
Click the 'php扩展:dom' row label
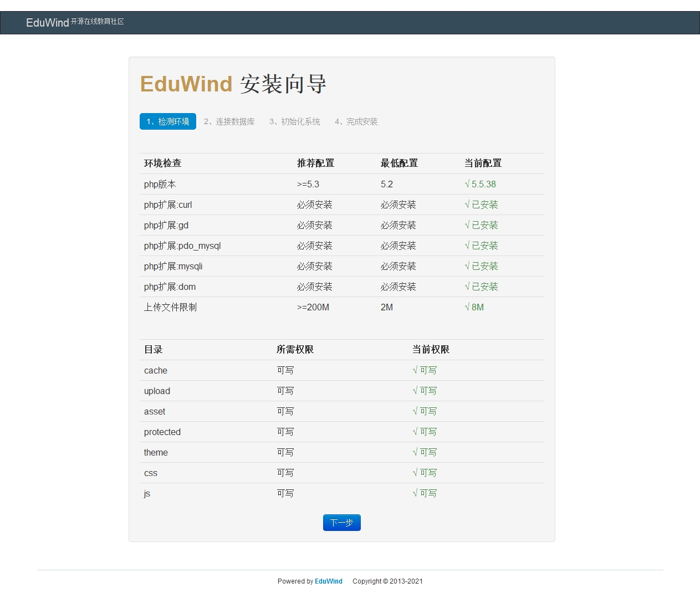(170, 287)
